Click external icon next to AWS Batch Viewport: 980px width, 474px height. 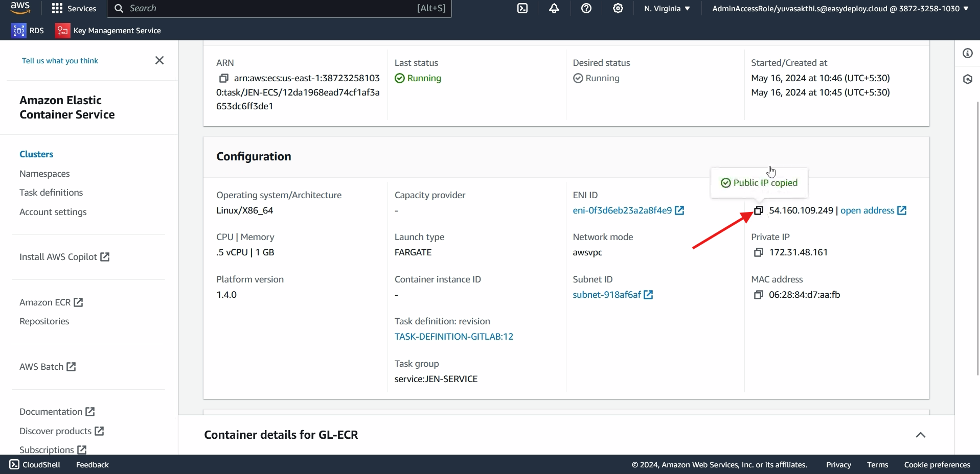(x=71, y=367)
